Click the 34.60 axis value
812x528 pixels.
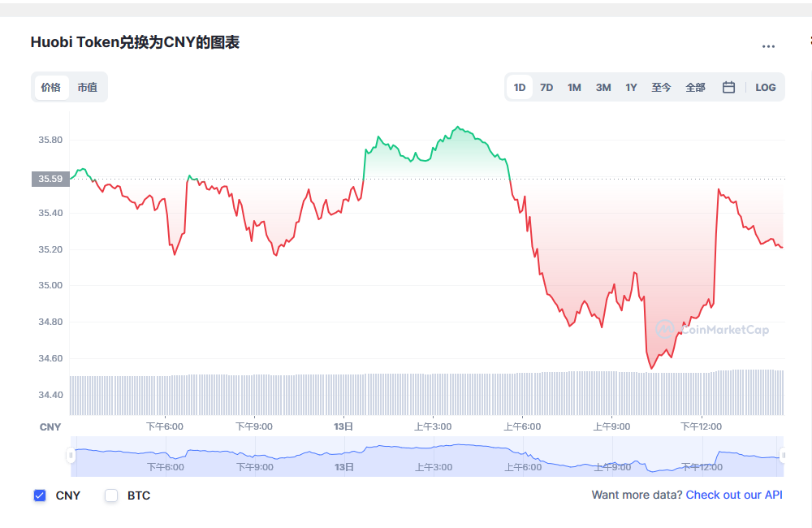pyautogui.click(x=50, y=358)
